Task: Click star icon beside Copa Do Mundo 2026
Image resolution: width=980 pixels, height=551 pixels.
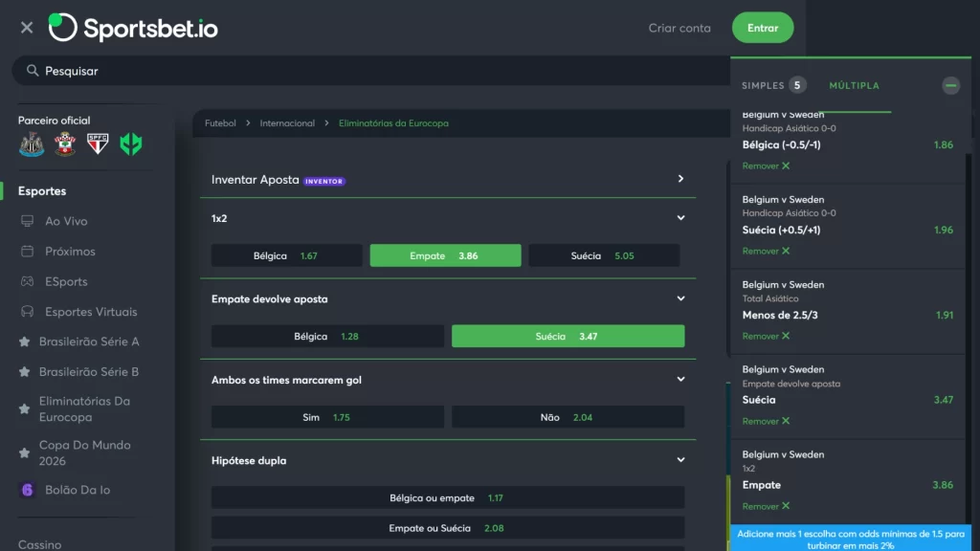Action: click(x=24, y=452)
